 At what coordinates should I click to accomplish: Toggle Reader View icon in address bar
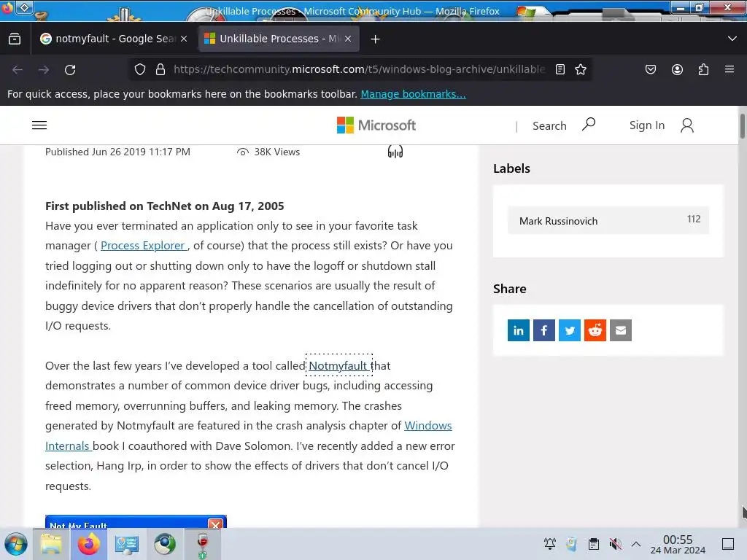coord(560,69)
